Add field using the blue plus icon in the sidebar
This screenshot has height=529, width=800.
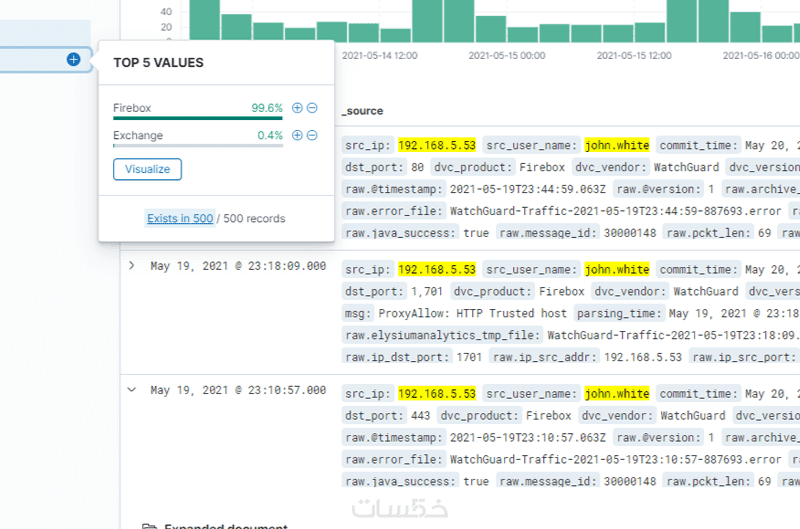coord(73,59)
